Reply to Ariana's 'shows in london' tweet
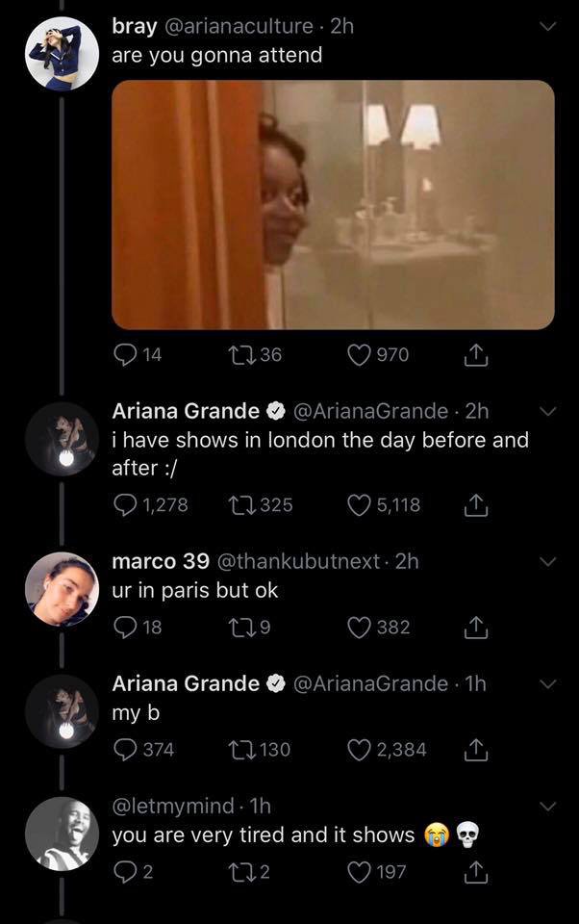The height and width of the screenshot is (924, 579). pos(124,505)
